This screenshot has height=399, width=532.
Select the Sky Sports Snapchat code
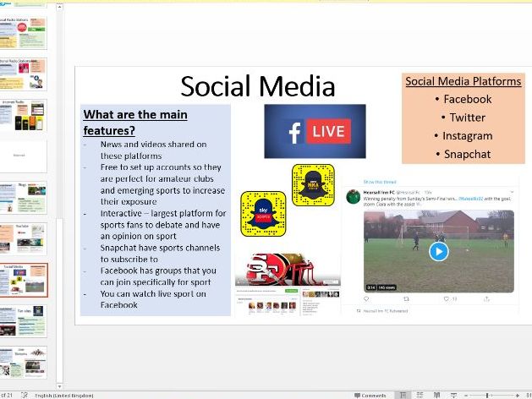[263, 213]
